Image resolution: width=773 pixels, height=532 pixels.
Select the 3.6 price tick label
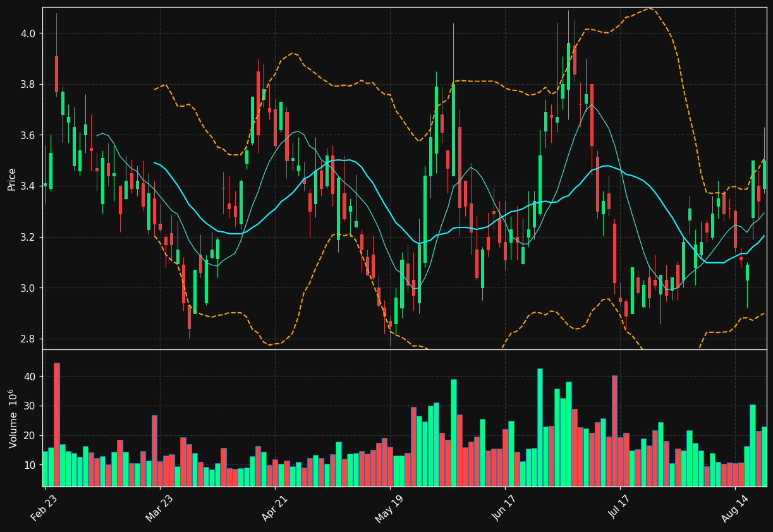pyautogui.click(x=29, y=135)
